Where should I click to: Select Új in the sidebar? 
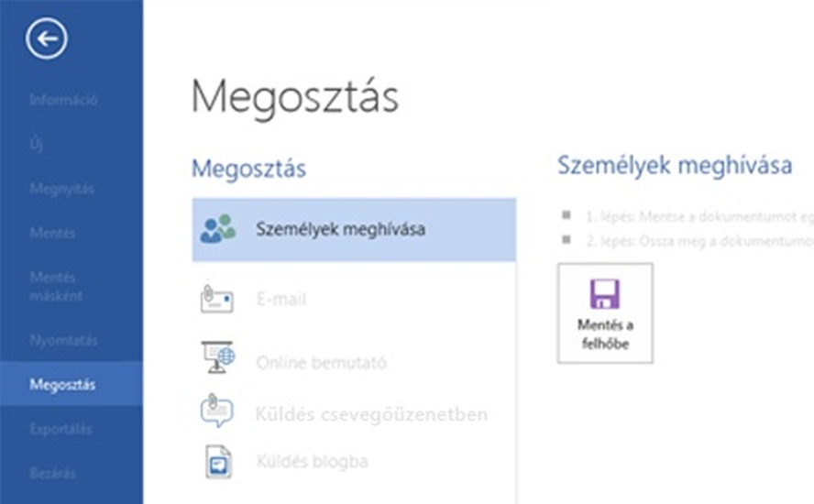click(x=37, y=144)
